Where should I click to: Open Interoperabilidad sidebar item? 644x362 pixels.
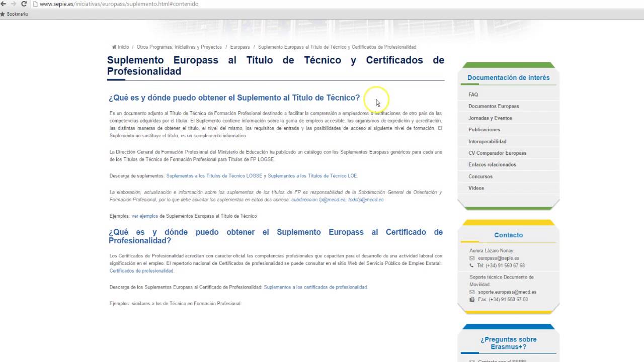[x=487, y=141]
